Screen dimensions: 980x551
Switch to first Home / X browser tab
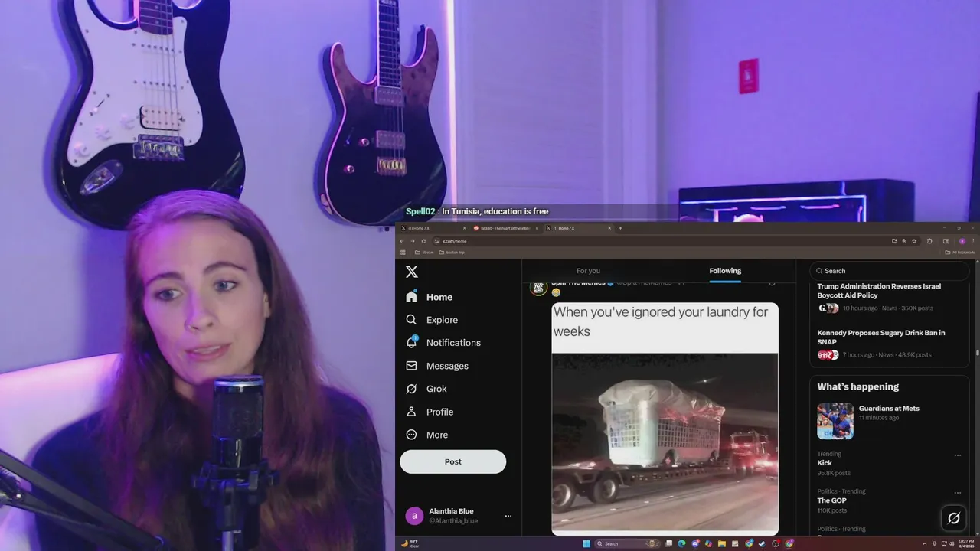pos(433,228)
